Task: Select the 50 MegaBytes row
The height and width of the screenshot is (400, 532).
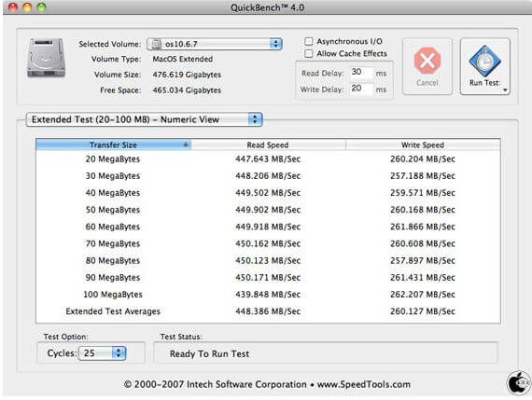Action: pos(268,210)
